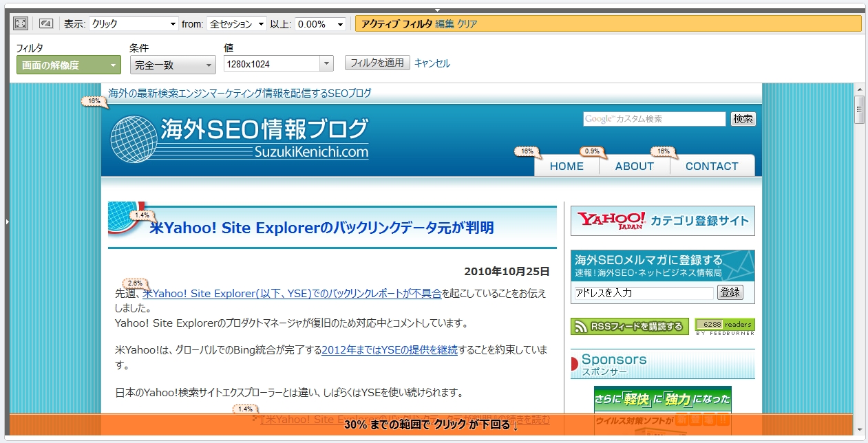Click the 16% click bubble above CONTACT
Viewport: 868px width, 443px height.
coord(664,151)
